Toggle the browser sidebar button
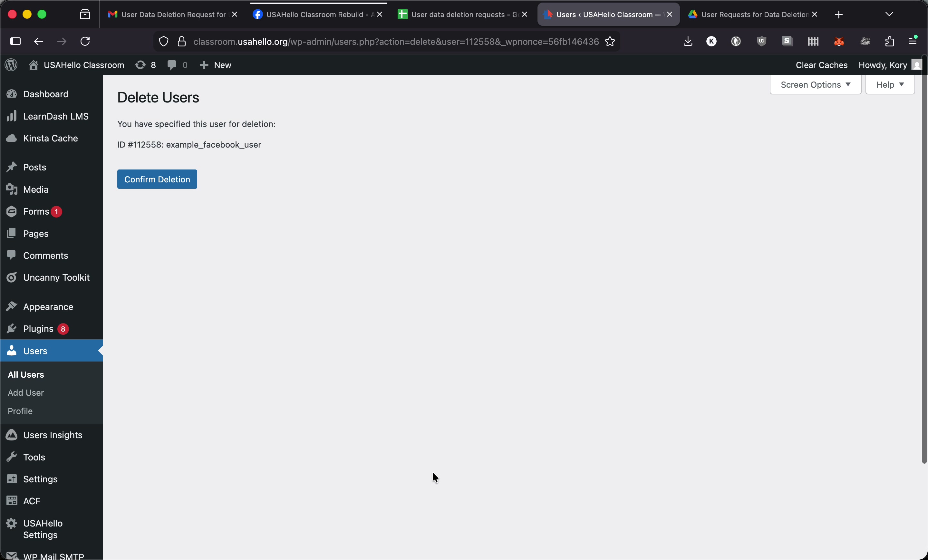Viewport: 928px width, 560px height. click(x=15, y=42)
